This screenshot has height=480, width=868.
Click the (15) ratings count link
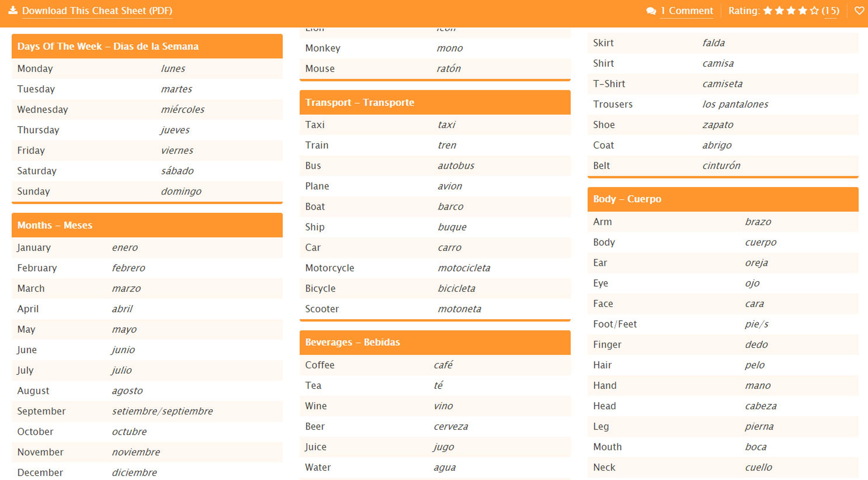[x=830, y=11]
